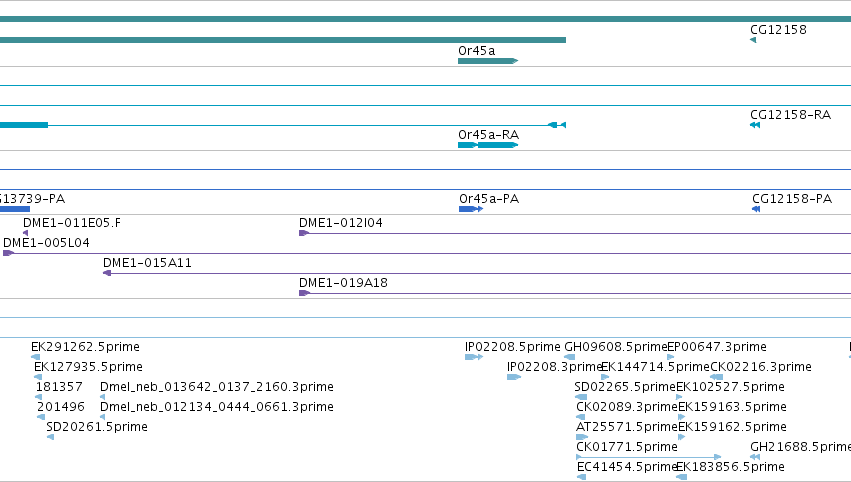Select the EK291262.5prime EST glyph
The image size is (851, 482).
(35, 357)
